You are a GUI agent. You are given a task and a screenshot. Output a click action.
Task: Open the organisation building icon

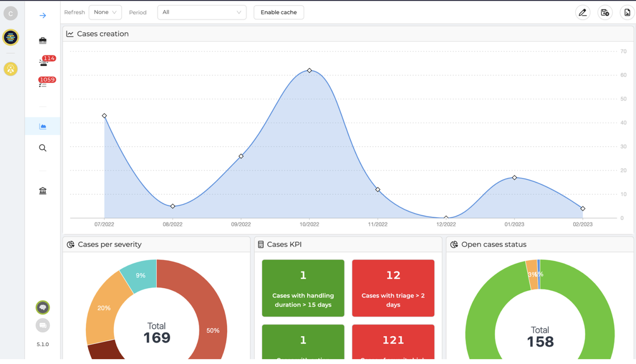(43, 191)
